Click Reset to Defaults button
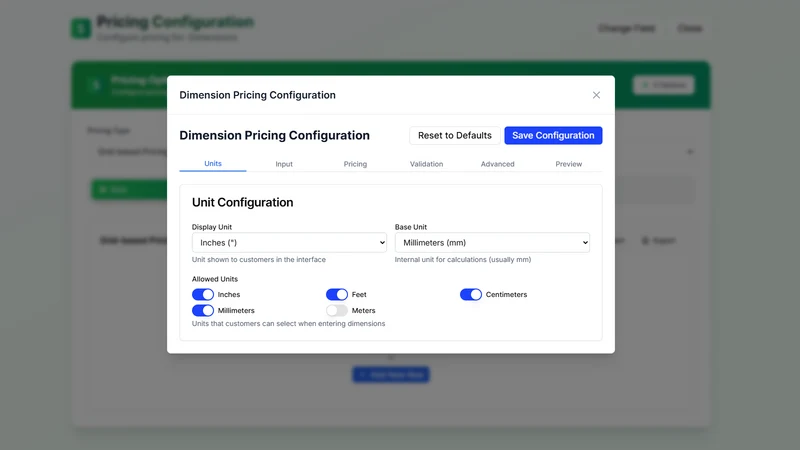 (x=455, y=135)
